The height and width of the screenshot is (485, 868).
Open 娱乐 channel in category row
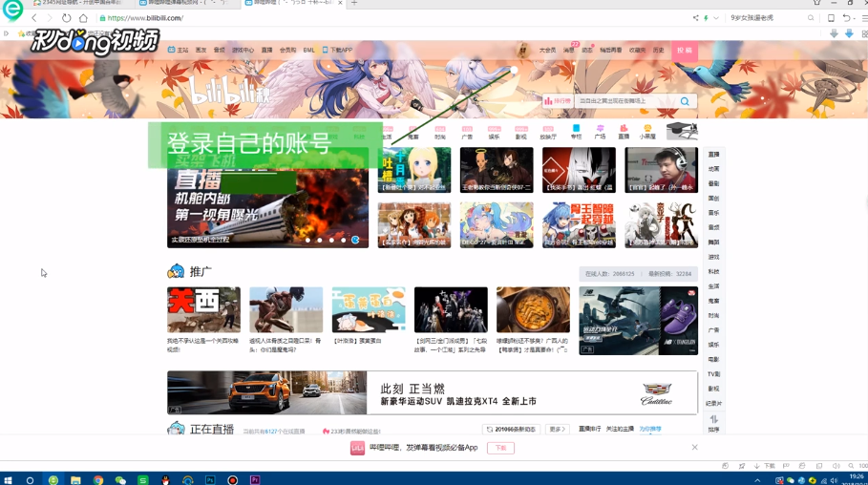click(x=494, y=133)
